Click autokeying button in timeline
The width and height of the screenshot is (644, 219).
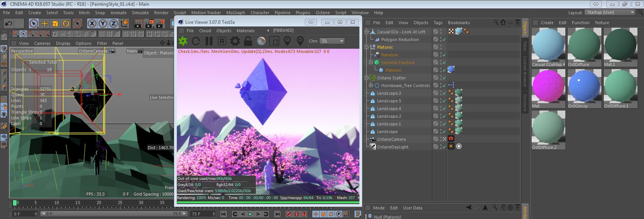coord(296,214)
